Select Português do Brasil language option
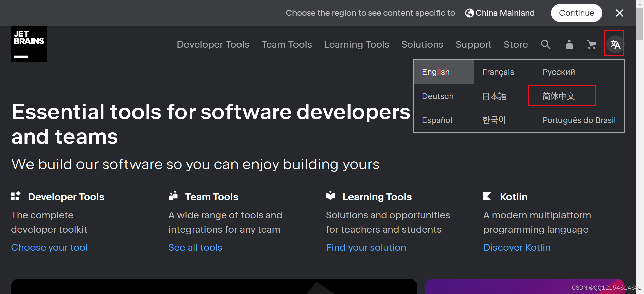The image size is (644, 294). point(579,120)
